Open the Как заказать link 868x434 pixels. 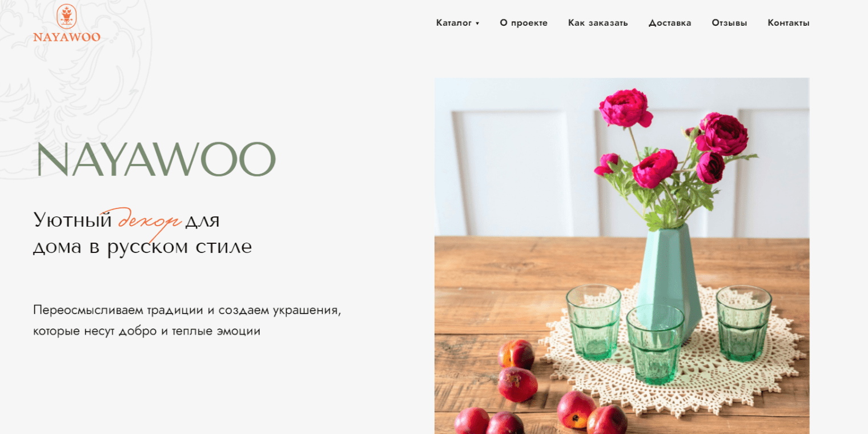pos(598,23)
